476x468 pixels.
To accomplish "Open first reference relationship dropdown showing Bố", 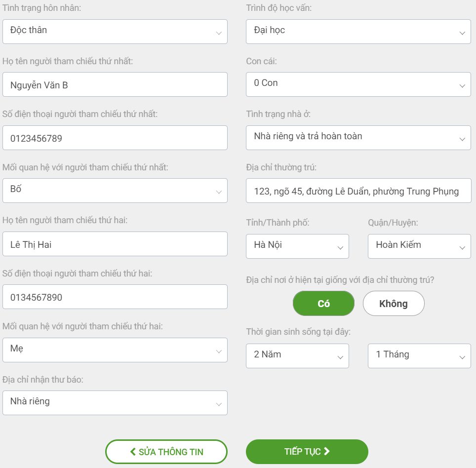I will coord(115,191).
